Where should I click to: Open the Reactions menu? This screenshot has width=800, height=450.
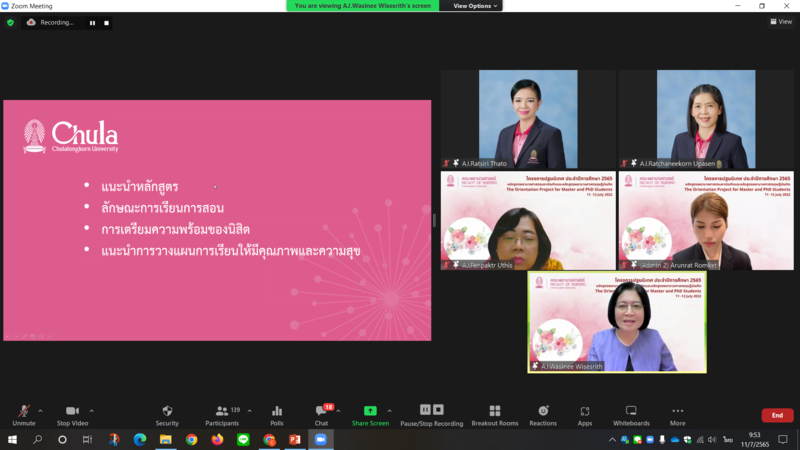click(x=543, y=414)
